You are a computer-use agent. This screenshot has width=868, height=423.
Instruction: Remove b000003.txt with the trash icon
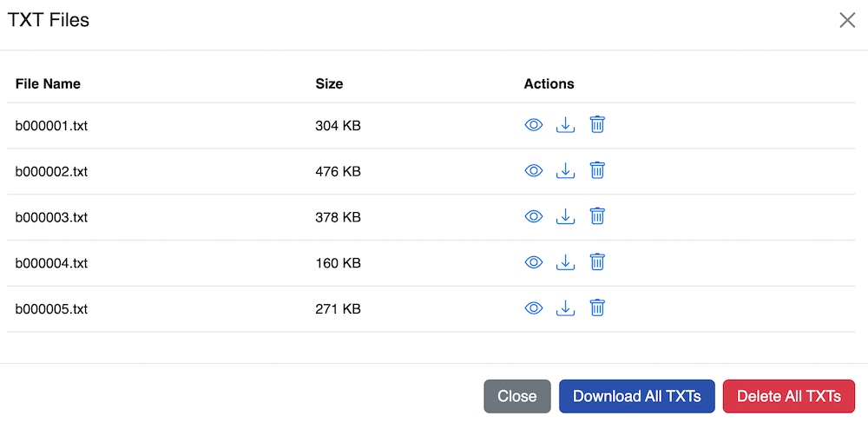pyautogui.click(x=597, y=216)
